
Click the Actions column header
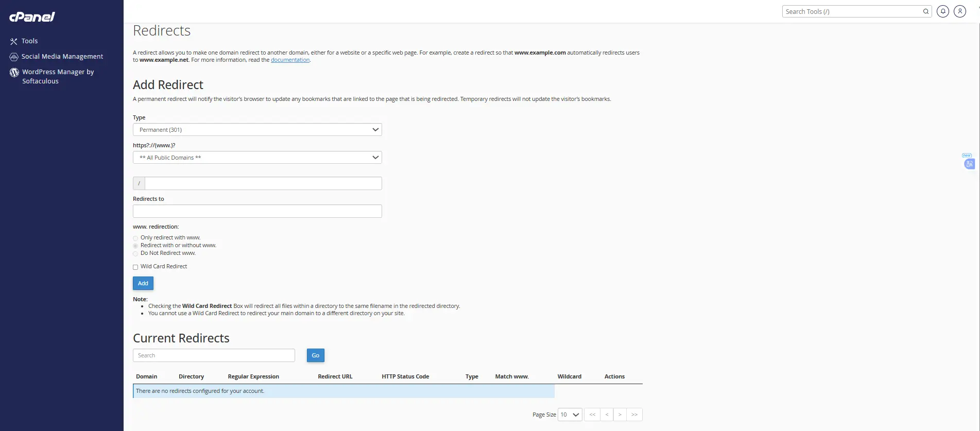pos(614,376)
